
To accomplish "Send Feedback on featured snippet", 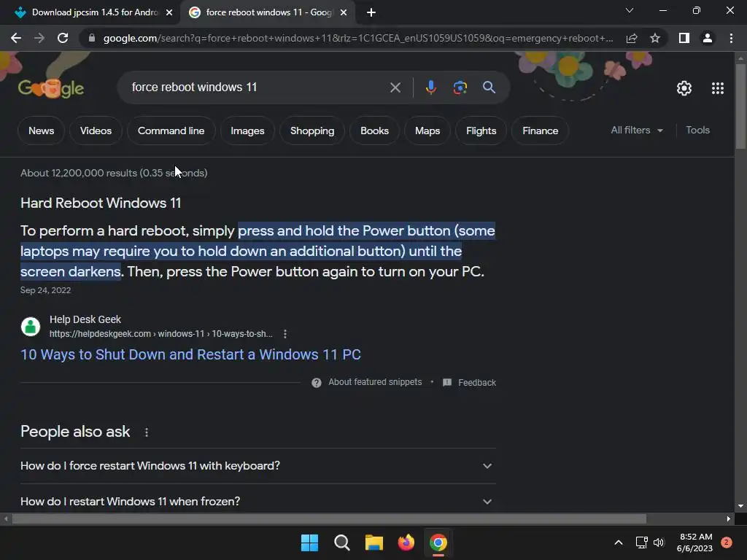I will coord(469,382).
